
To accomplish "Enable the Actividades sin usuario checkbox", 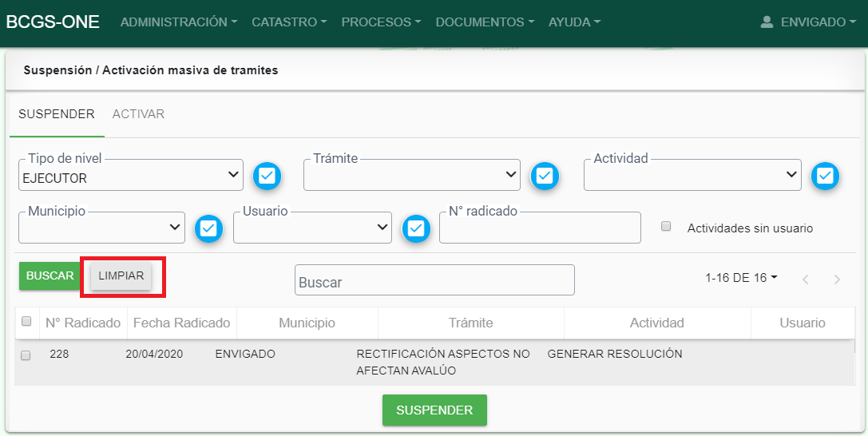I will pos(666,227).
